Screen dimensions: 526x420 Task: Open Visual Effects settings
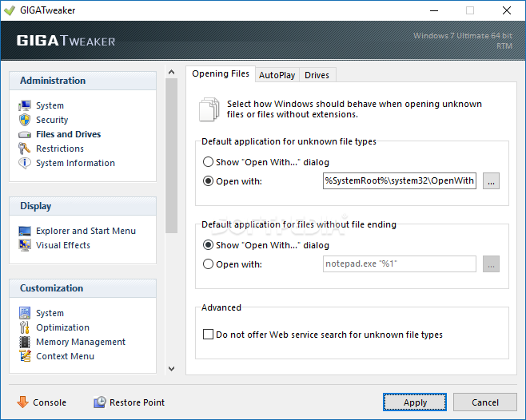pos(63,245)
